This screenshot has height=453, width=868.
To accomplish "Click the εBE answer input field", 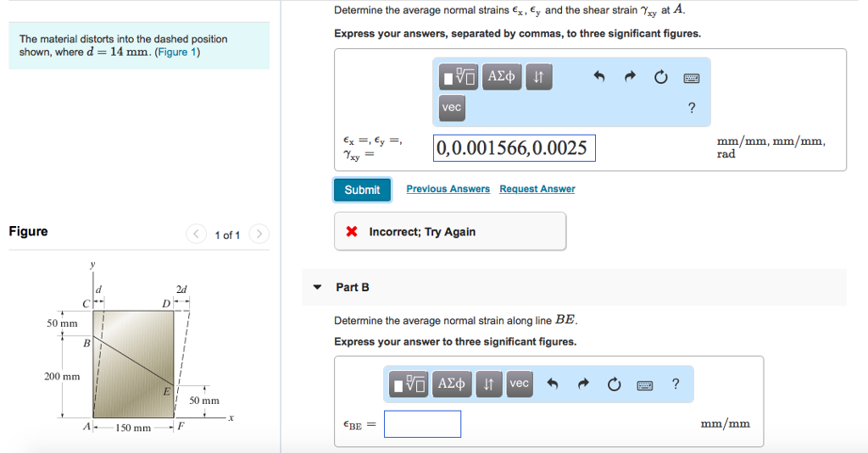I will 422,424.
